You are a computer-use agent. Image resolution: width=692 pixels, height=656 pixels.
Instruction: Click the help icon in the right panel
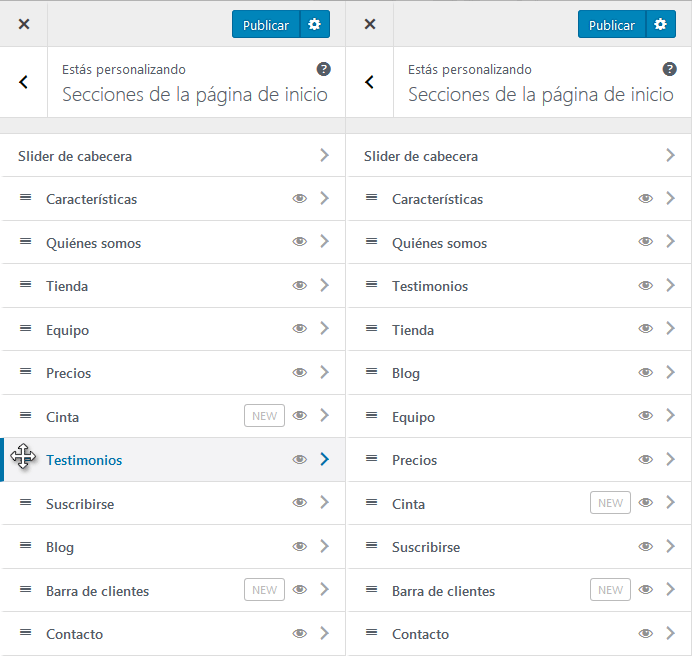670,69
